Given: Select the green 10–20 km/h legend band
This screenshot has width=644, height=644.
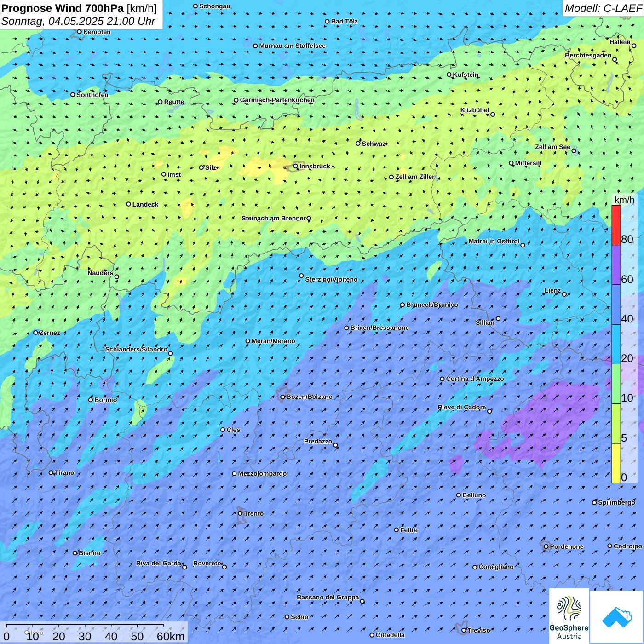Looking at the screenshot, I should (616, 384).
